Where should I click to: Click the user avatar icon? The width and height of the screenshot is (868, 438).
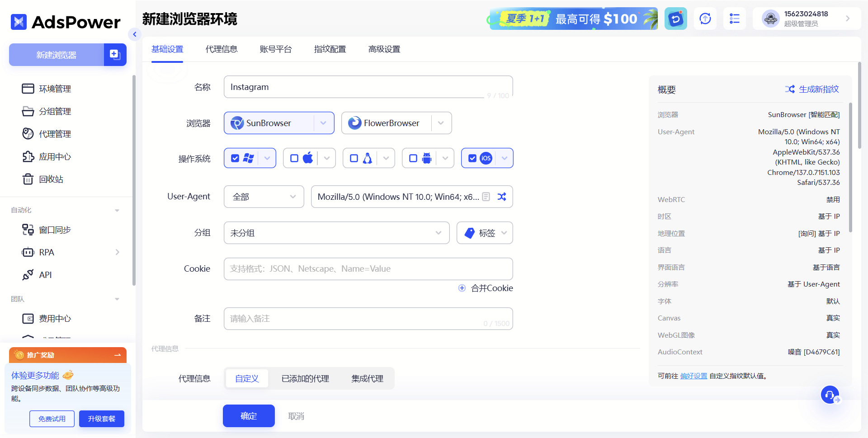(770, 19)
